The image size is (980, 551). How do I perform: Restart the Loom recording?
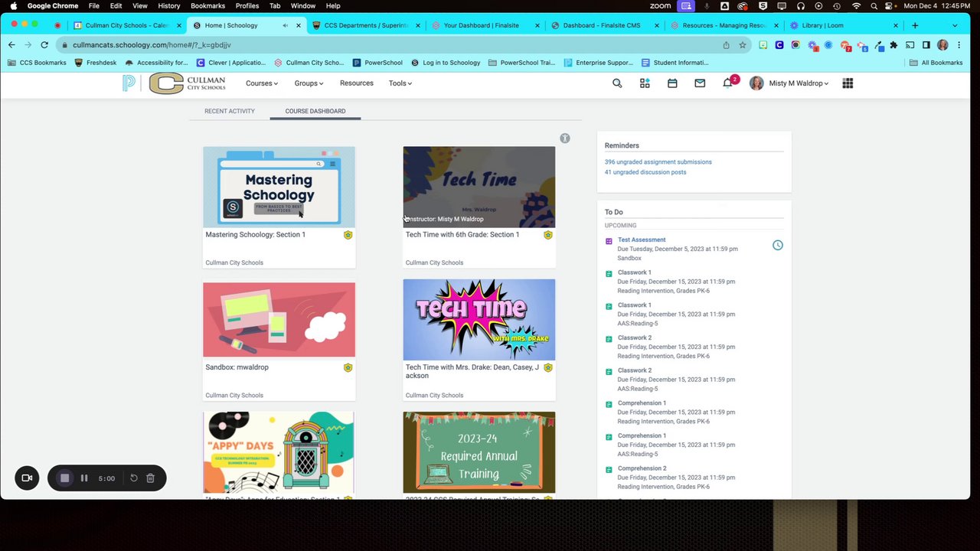(134, 478)
